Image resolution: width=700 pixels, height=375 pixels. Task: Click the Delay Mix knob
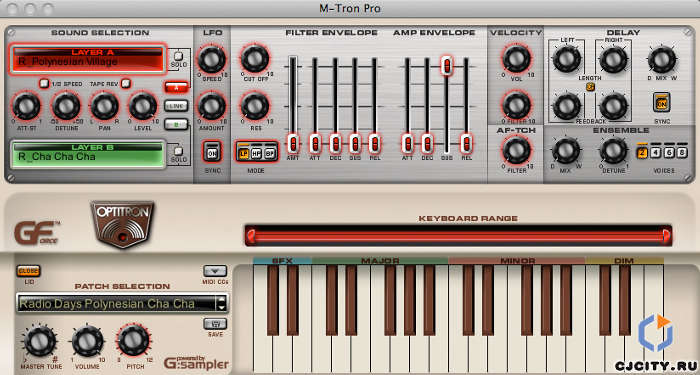tap(662, 59)
